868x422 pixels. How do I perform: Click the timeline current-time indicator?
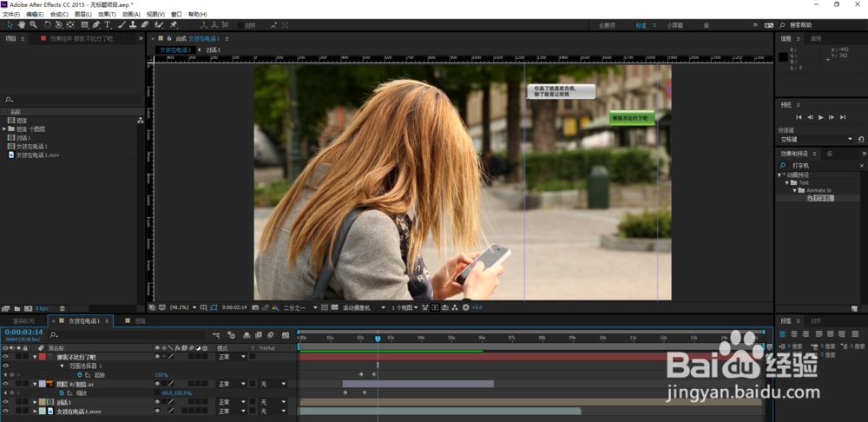click(378, 338)
